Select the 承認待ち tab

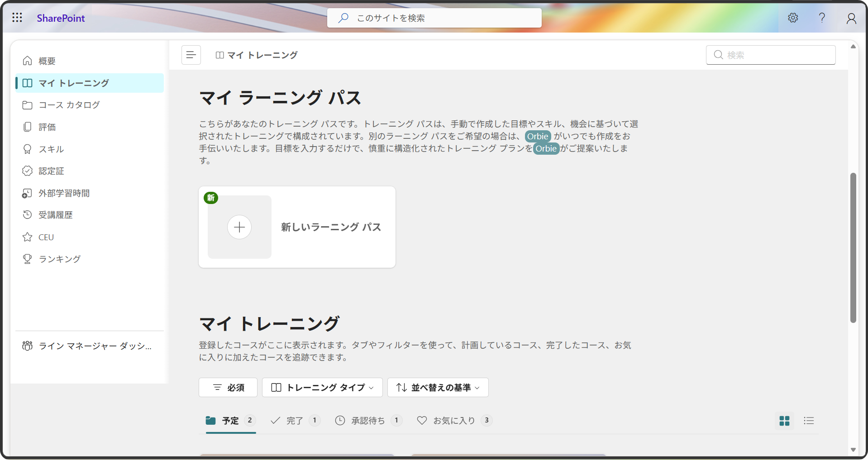pos(368,421)
